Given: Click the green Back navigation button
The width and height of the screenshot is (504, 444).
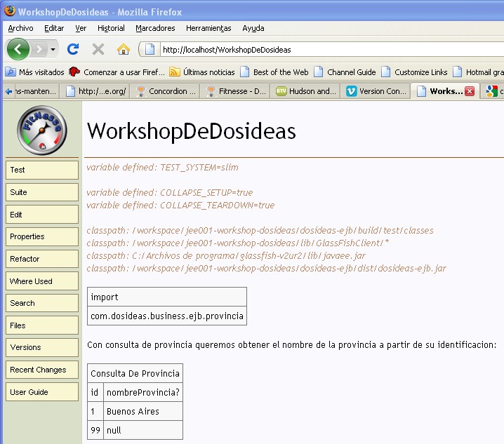Looking at the screenshot, I should pyautogui.click(x=18, y=49).
